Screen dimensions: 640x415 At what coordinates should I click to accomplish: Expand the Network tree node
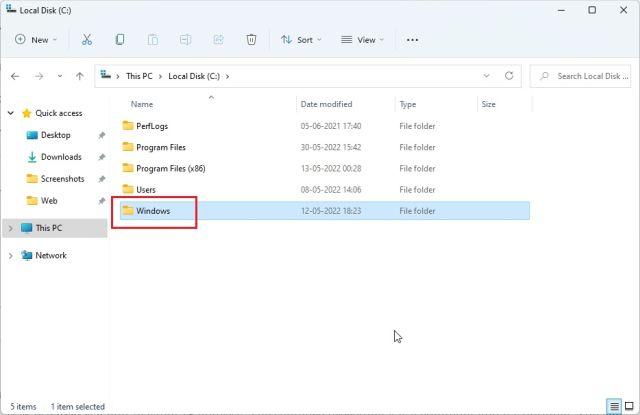click(11, 256)
